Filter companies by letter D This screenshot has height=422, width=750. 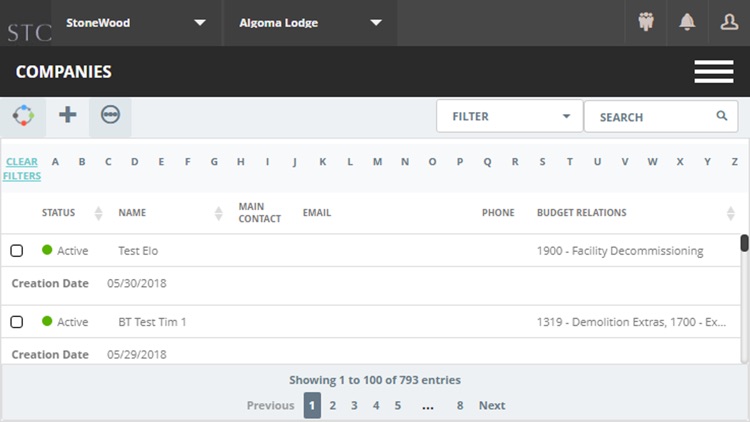pyautogui.click(x=135, y=162)
